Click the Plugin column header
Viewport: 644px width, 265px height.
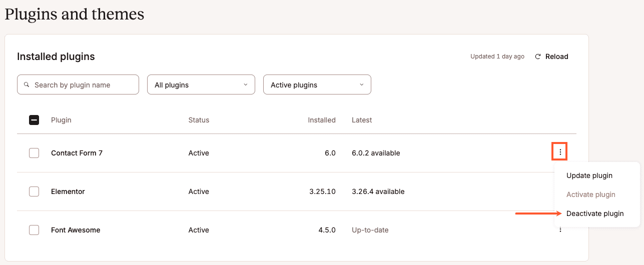click(x=61, y=120)
